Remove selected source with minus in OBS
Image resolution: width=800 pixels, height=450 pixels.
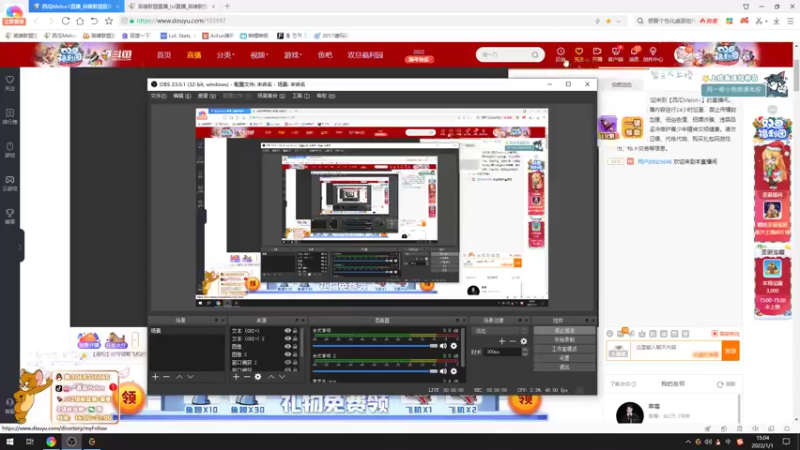coord(246,377)
